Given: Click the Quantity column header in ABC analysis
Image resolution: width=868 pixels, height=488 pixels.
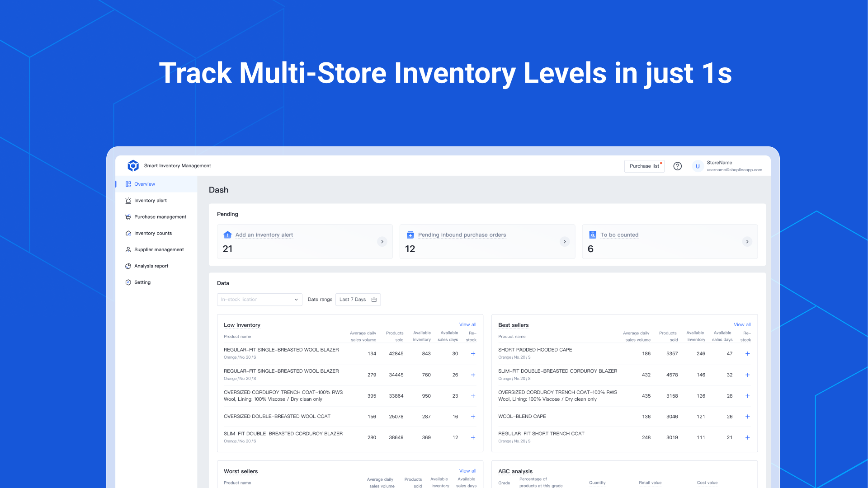Looking at the screenshot, I should (597, 483).
